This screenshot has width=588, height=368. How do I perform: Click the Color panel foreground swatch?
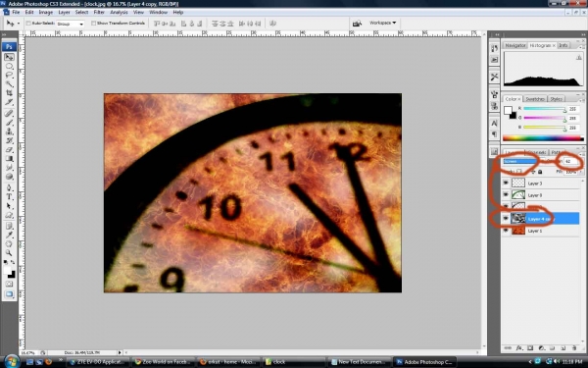508,110
